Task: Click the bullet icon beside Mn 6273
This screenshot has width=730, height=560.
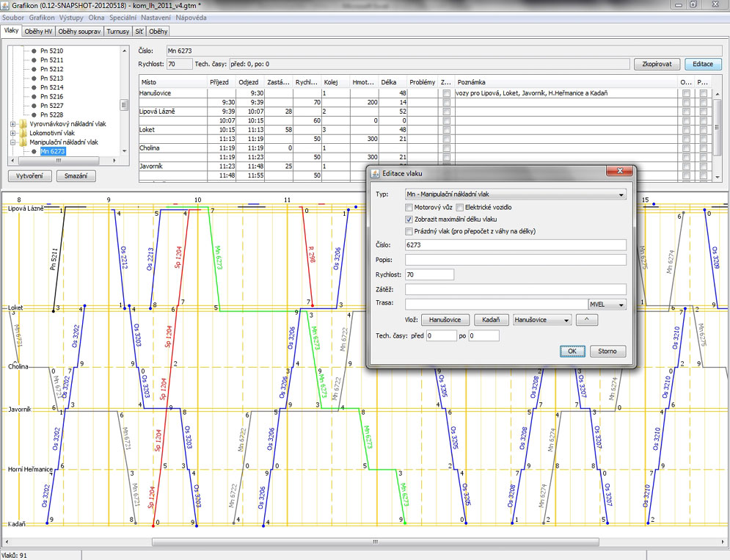Action: [x=34, y=152]
